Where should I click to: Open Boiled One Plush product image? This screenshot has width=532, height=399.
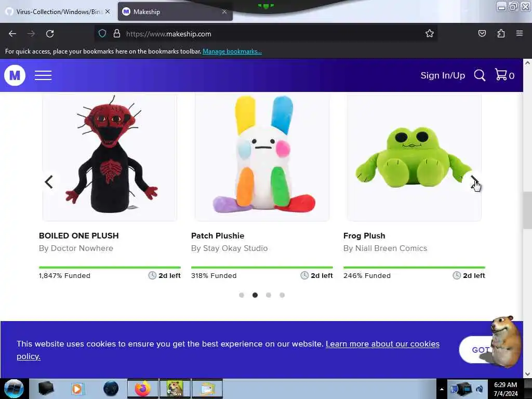(110, 158)
